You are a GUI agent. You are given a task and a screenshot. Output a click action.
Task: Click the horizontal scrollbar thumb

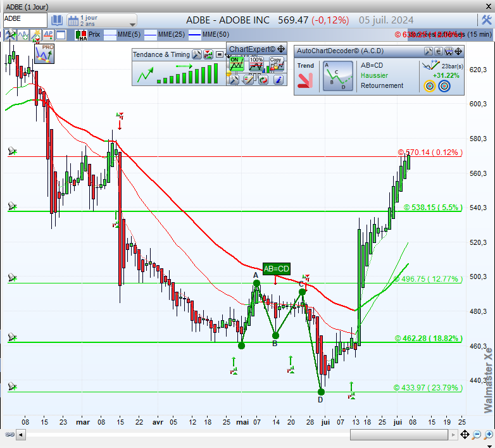click(x=399, y=435)
